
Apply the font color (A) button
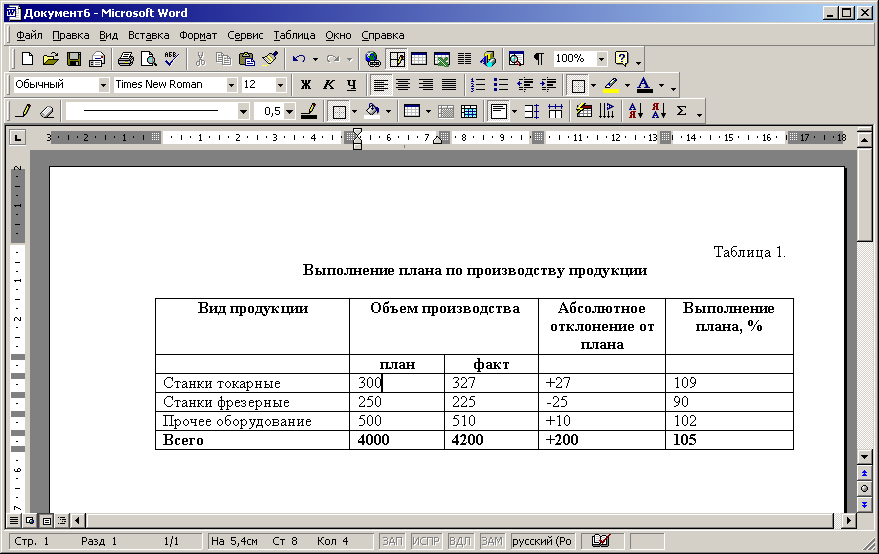pyautogui.click(x=645, y=85)
